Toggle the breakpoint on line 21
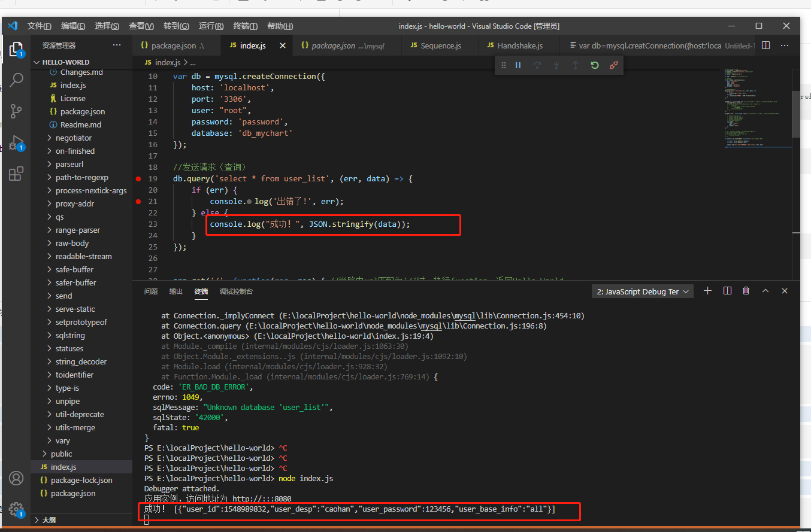Screen dimensions: 811x532 click(x=138, y=202)
